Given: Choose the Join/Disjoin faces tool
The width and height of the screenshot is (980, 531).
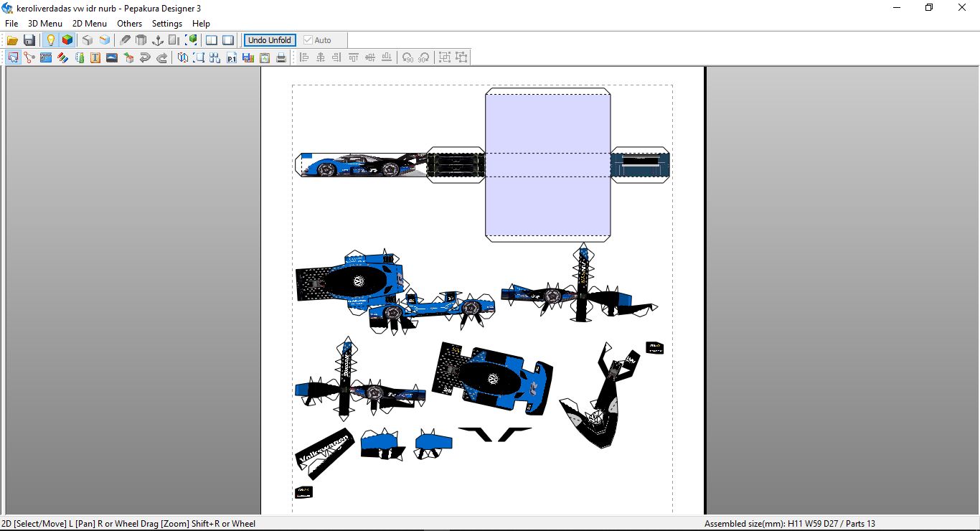Looking at the screenshot, I should (29, 58).
